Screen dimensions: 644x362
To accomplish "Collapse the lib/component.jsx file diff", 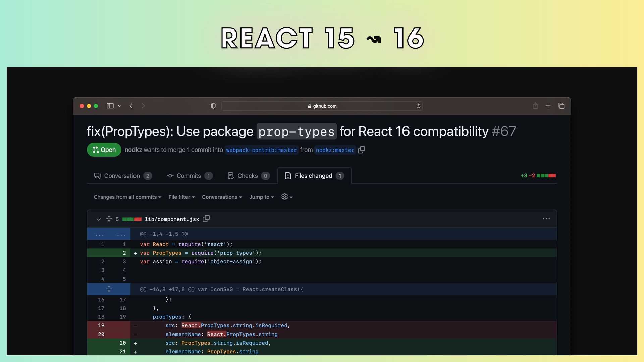I will point(98,219).
